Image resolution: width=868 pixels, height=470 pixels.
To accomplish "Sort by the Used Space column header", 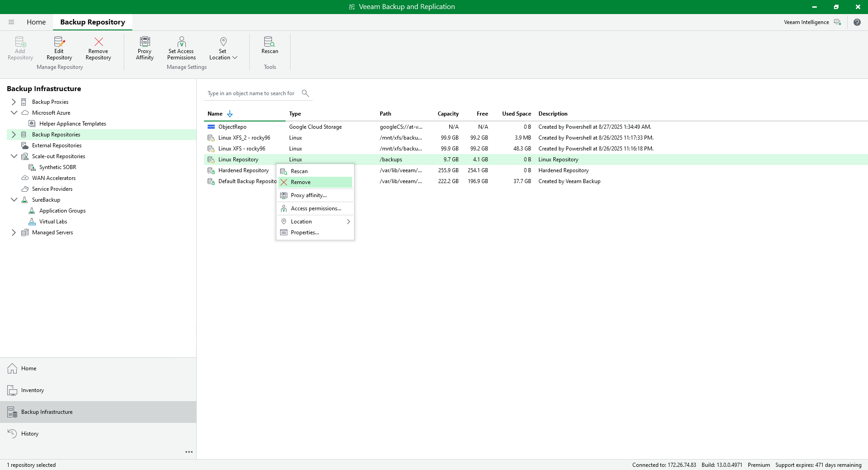I will pos(516,114).
